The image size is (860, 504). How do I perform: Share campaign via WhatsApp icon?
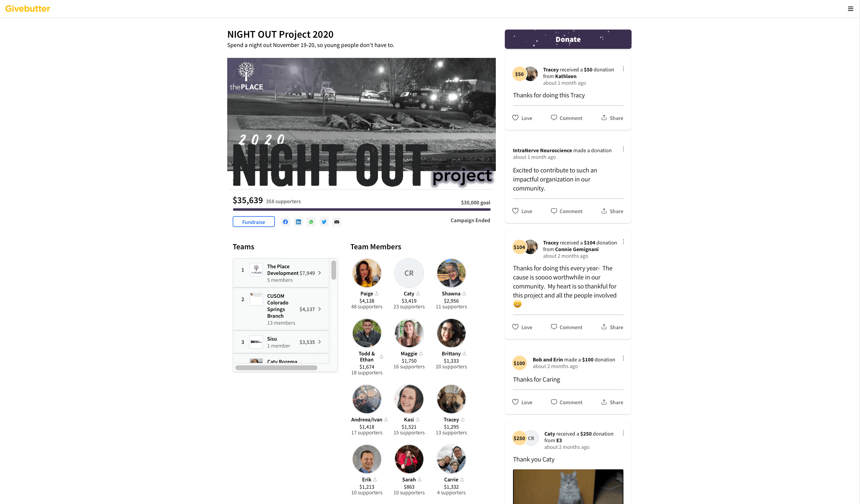(x=311, y=222)
